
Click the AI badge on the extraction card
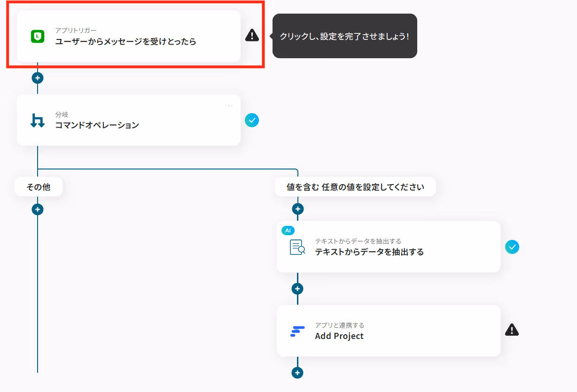pos(288,231)
